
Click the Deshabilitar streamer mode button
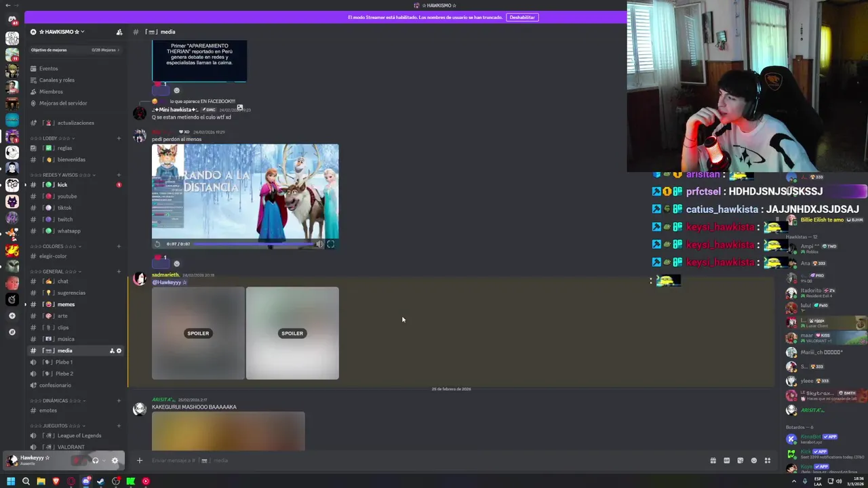[x=522, y=17]
